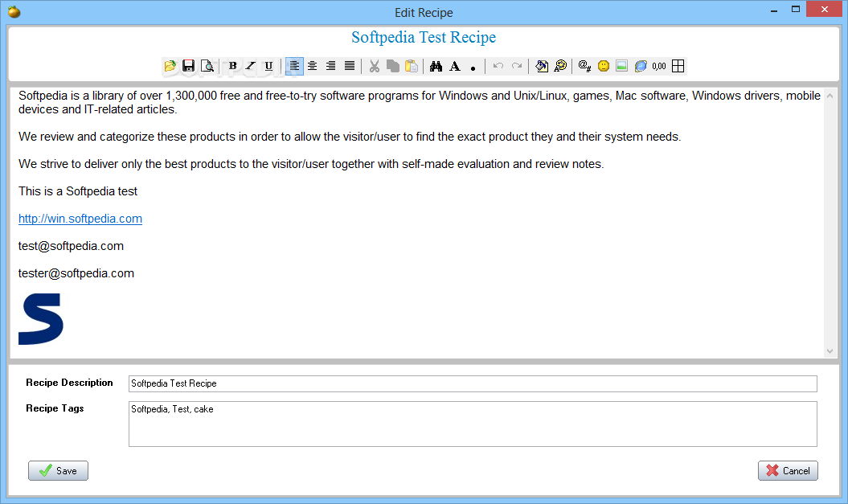Save the recipe document
The width and height of the screenshot is (848, 504).
point(189,66)
